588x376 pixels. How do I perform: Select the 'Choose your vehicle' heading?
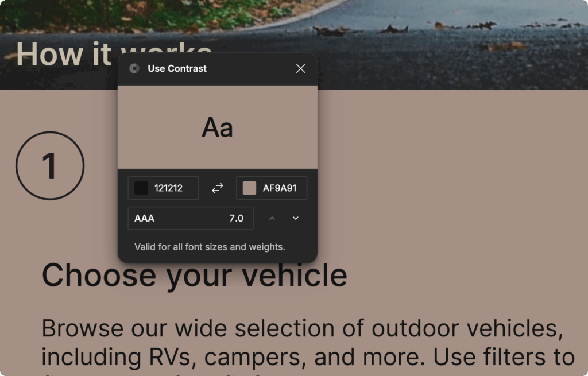pos(194,276)
